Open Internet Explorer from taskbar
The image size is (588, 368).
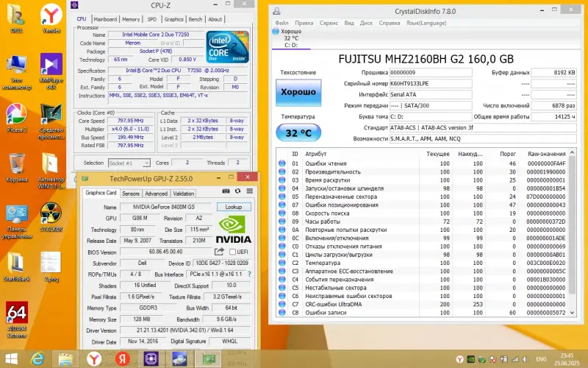[x=37, y=359]
